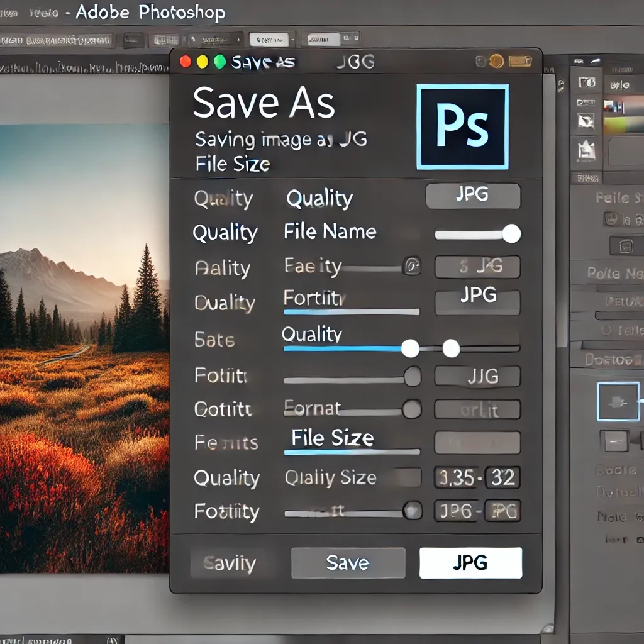Select the radio circle beside Tele in the right panel
This screenshot has height=644, width=644.
point(606,330)
